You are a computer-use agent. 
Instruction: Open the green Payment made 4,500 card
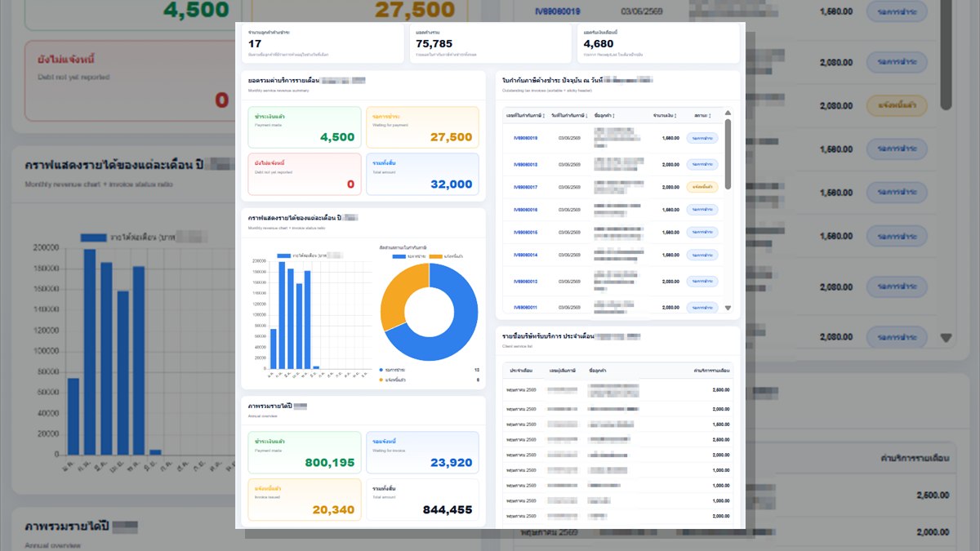[305, 128]
